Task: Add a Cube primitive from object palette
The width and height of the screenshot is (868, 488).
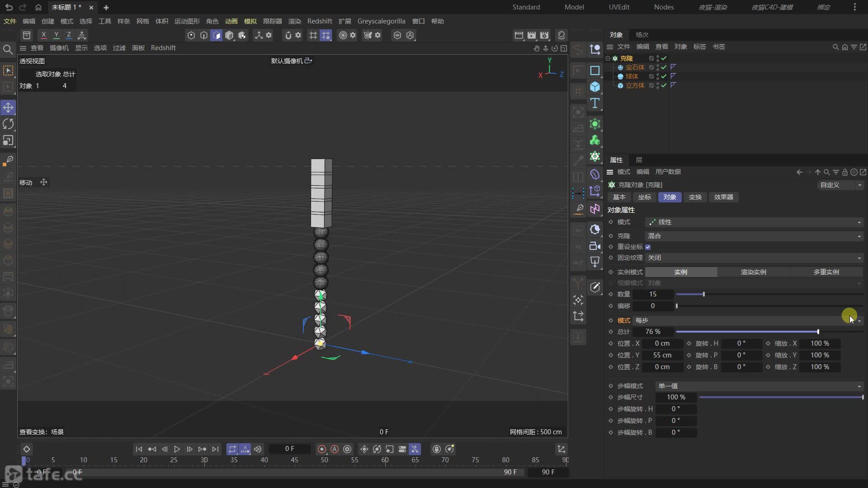Action: point(595,87)
